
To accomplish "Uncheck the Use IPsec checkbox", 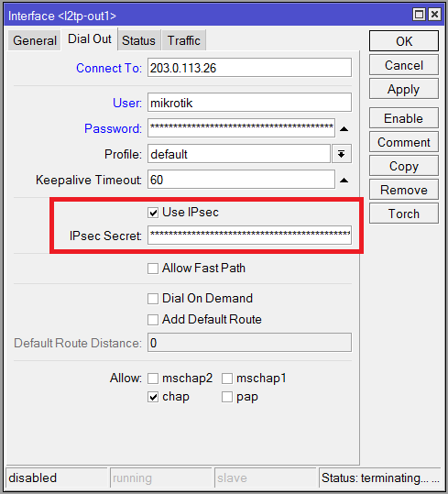I will click(x=153, y=213).
